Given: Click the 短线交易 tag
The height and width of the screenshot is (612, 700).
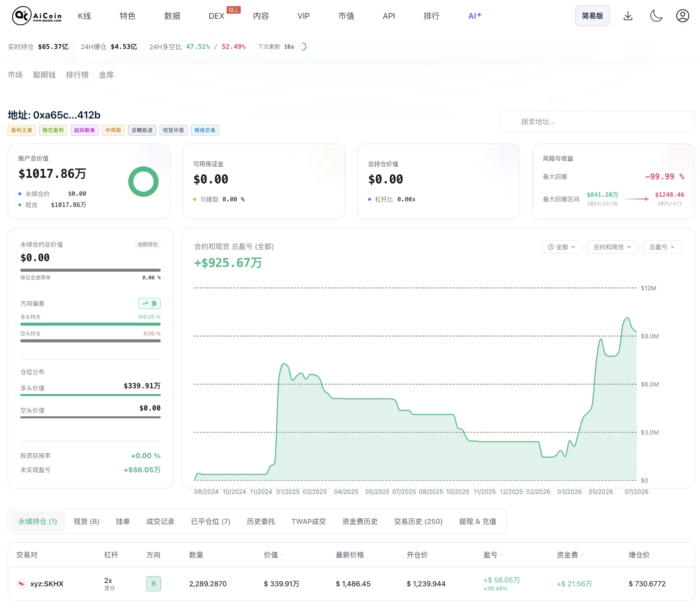Looking at the screenshot, I should click(205, 130).
